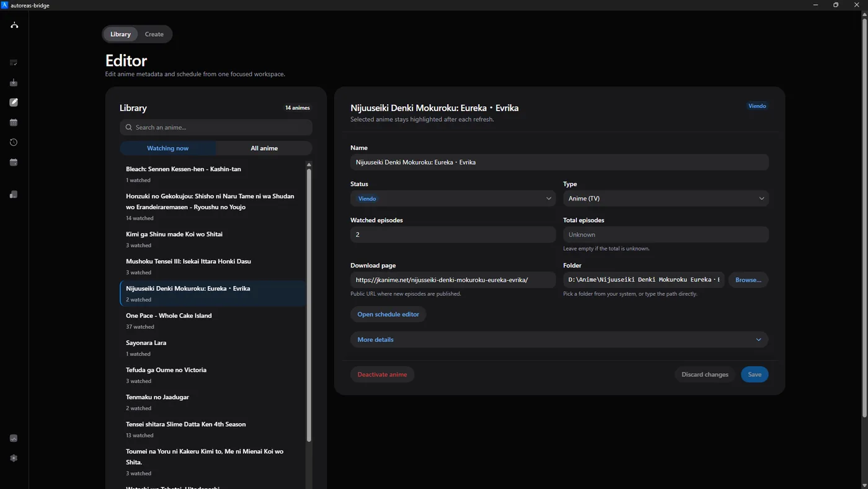Click the library list vertical scrollbar

click(309, 305)
